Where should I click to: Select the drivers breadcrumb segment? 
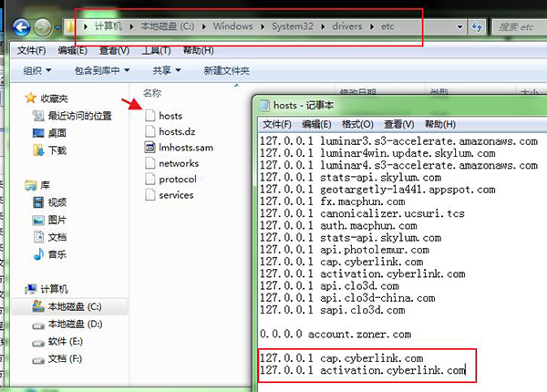pos(347,26)
